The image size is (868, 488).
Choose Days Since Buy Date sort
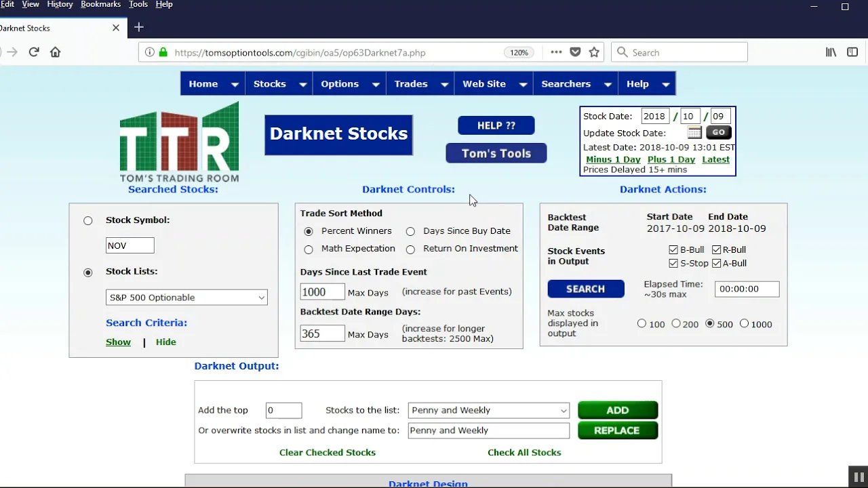pyautogui.click(x=410, y=231)
